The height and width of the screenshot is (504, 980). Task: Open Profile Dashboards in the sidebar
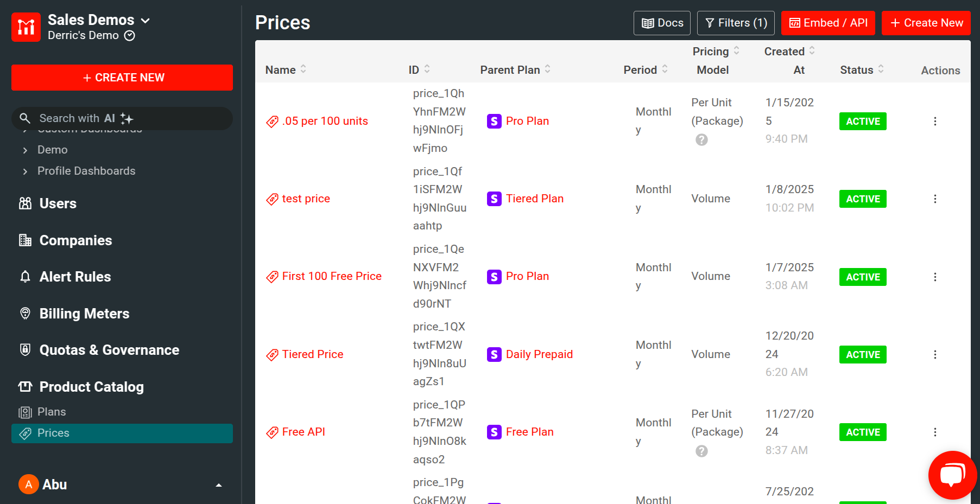click(x=86, y=171)
